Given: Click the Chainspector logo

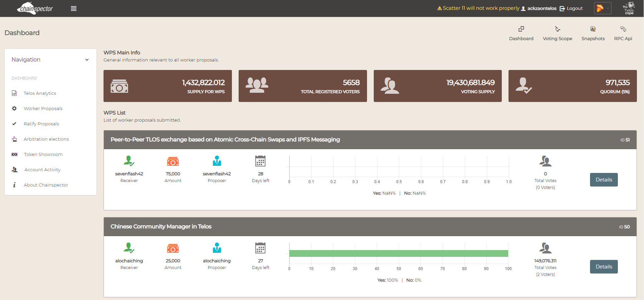Looking at the screenshot, I should pos(35,8).
